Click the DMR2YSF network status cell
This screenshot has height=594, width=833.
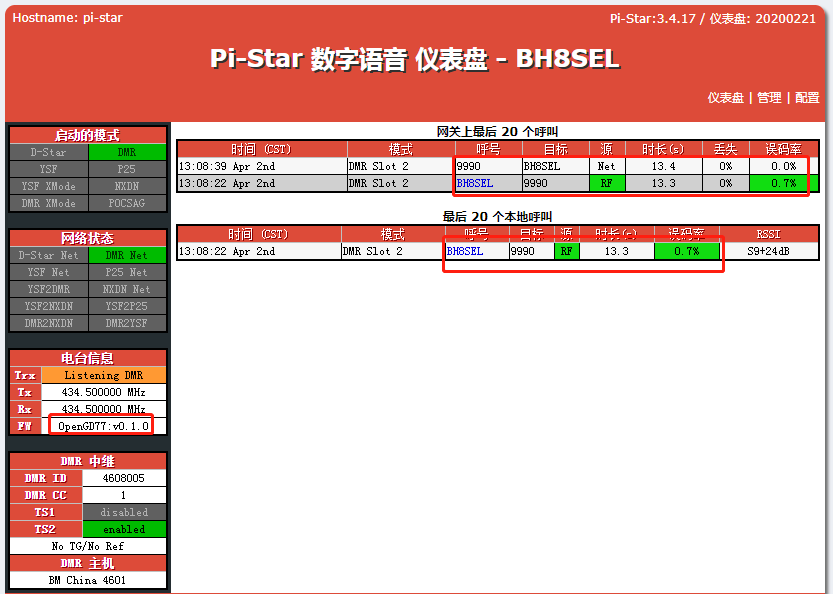[127, 324]
